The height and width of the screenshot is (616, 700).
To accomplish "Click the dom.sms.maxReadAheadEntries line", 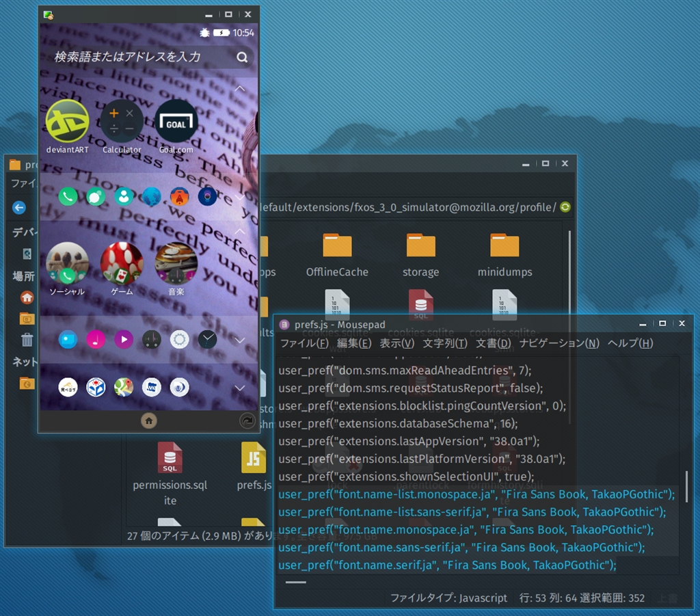I will pyautogui.click(x=405, y=371).
